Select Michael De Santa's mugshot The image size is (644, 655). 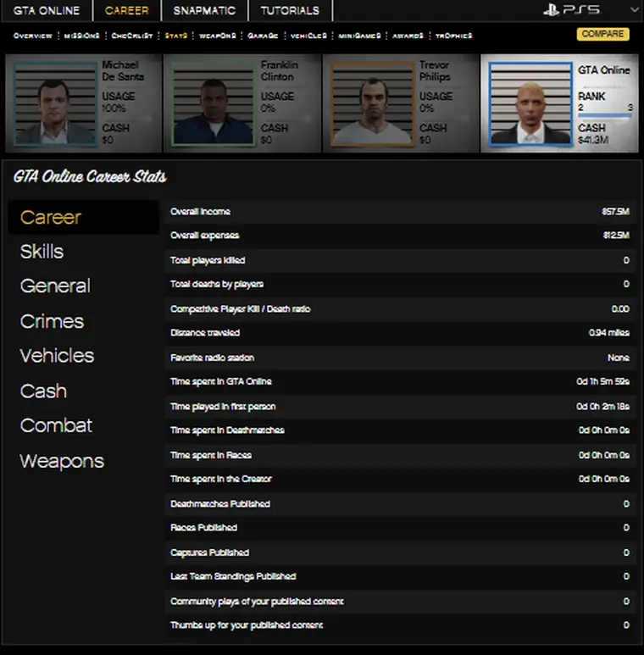coord(55,103)
